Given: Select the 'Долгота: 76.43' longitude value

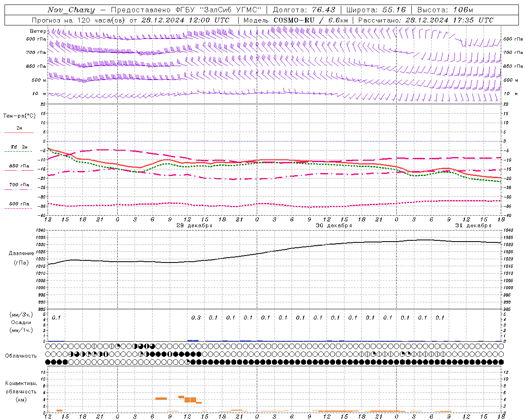Looking at the screenshot, I should (304, 10).
